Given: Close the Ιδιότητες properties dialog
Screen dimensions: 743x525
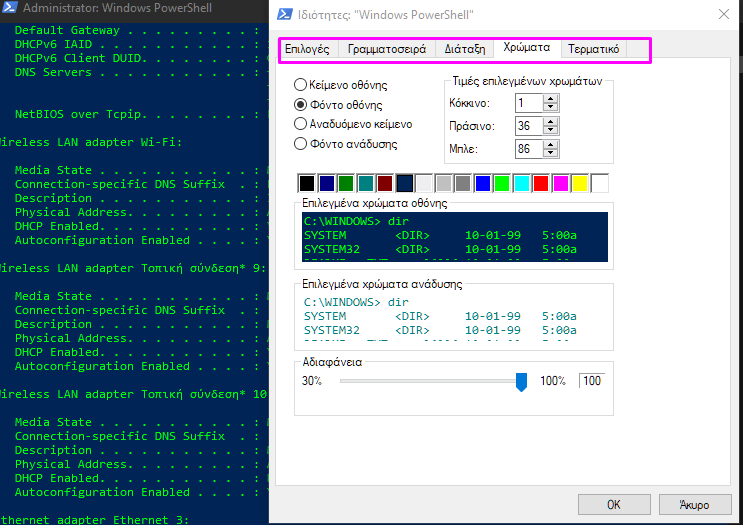Looking at the screenshot, I should [x=724, y=14].
